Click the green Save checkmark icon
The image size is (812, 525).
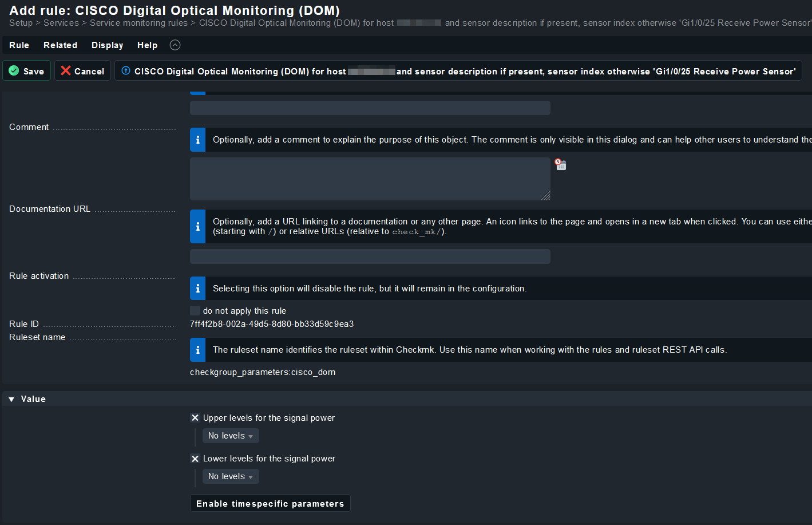coord(14,71)
